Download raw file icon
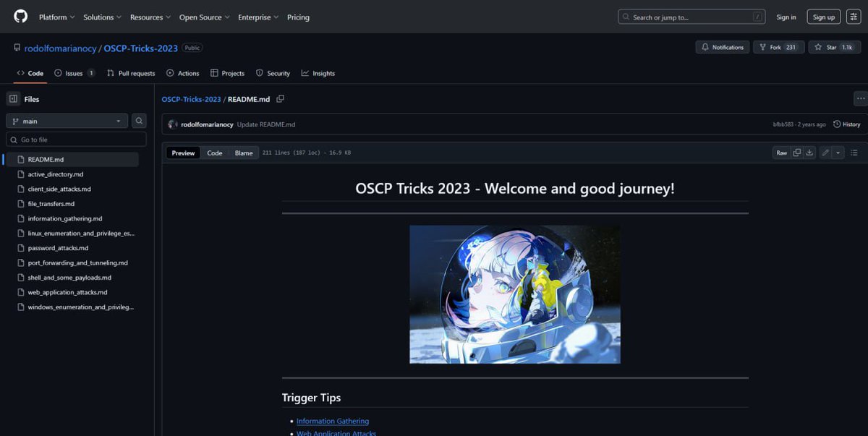This screenshot has height=436, width=868. [809, 153]
